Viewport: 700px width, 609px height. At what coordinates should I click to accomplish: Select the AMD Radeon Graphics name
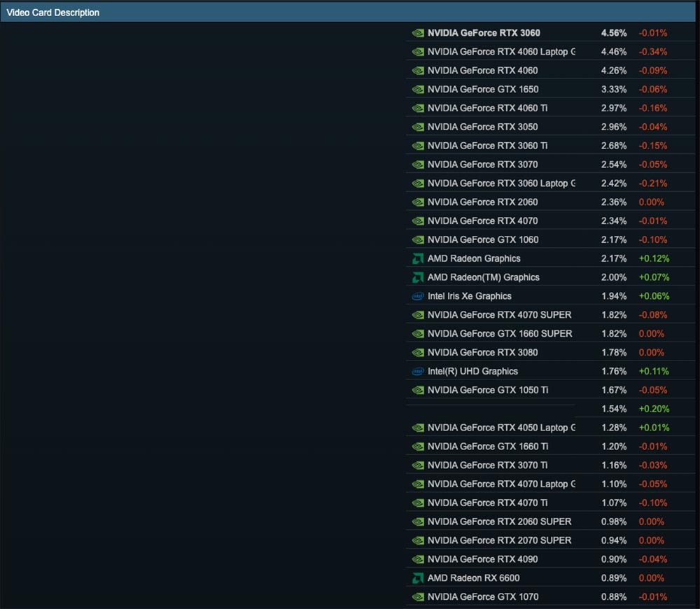coord(474,258)
